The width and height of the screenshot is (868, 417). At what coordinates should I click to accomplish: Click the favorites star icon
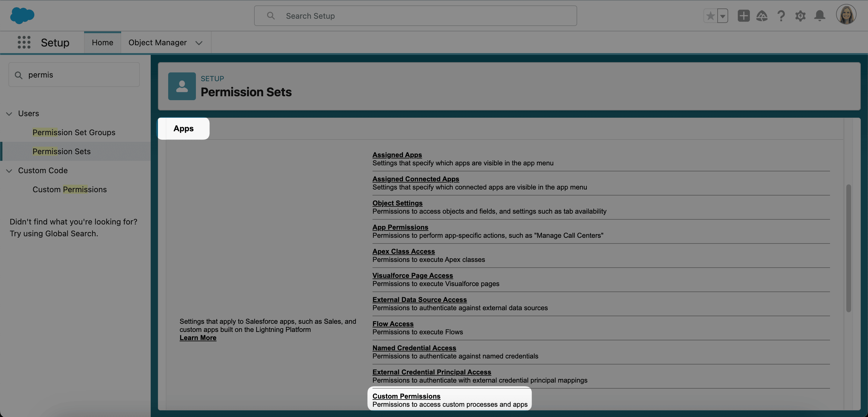710,16
